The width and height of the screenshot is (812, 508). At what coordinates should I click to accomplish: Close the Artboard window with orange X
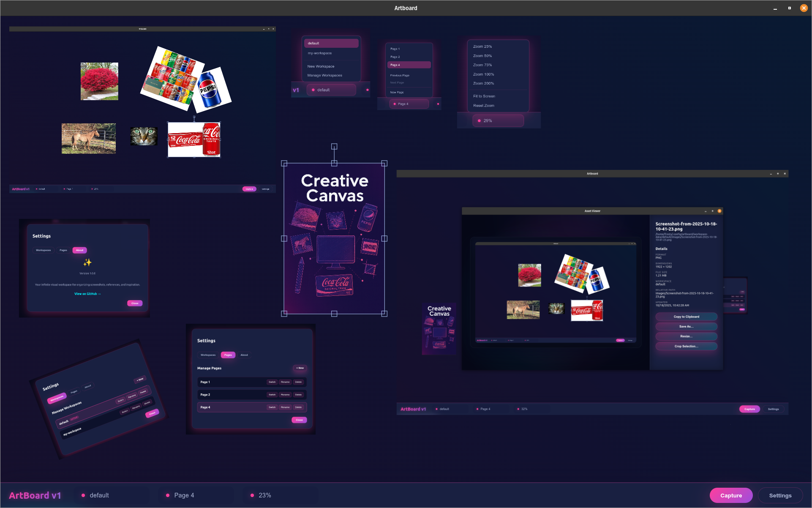coord(804,8)
